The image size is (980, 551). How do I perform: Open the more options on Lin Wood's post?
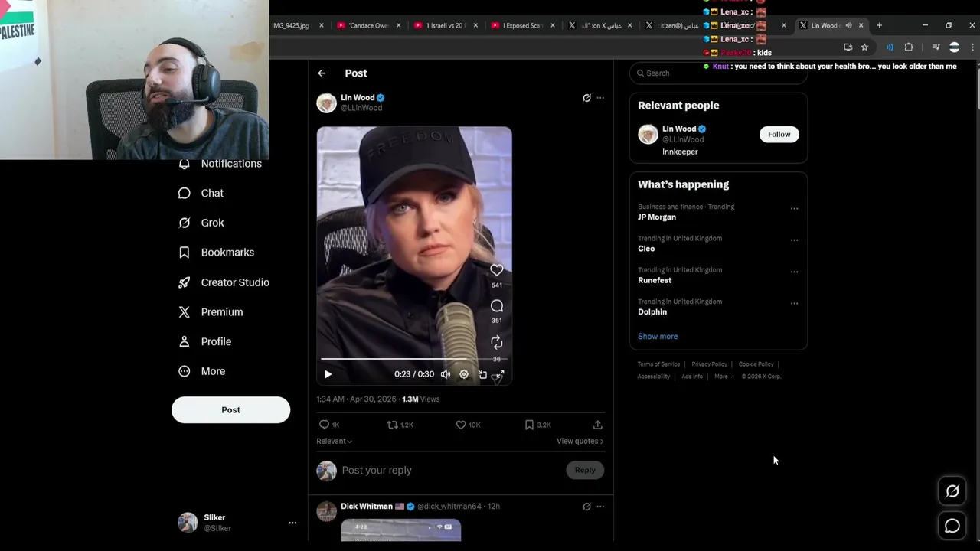click(x=600, y=98)
